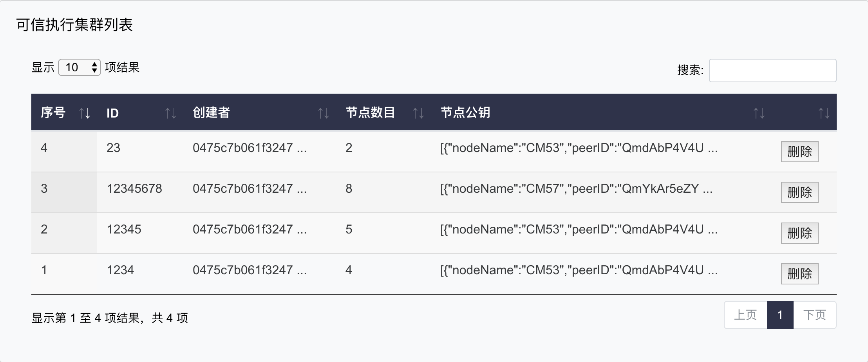Screen dimensions: 868x362
Task: Delete the cluster with ID 12345
Action: click(x=799, y=233)
